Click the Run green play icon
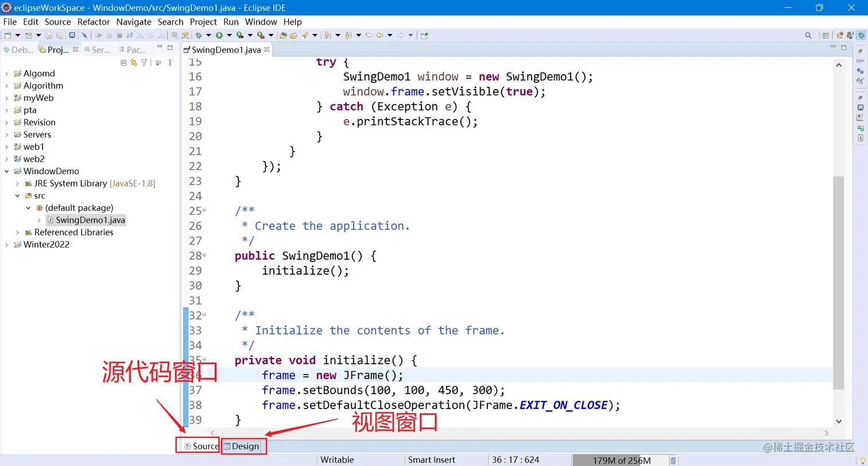The width and height of the screenshot is (868, 466). (x=219, y=35)
